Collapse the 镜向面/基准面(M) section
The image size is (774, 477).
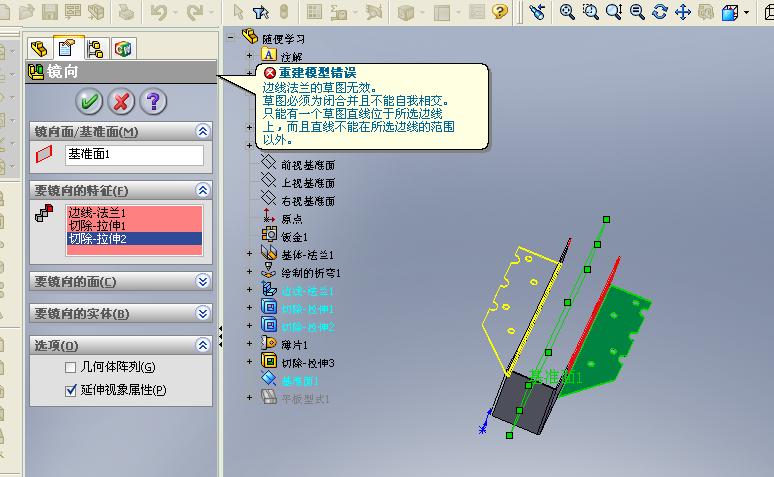click(203, 131)
